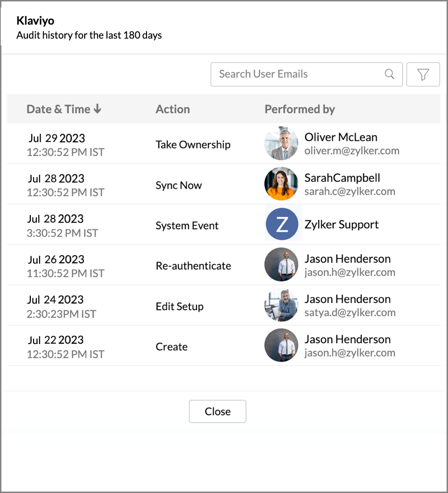Click the Action column header

(x=173, y=109)
